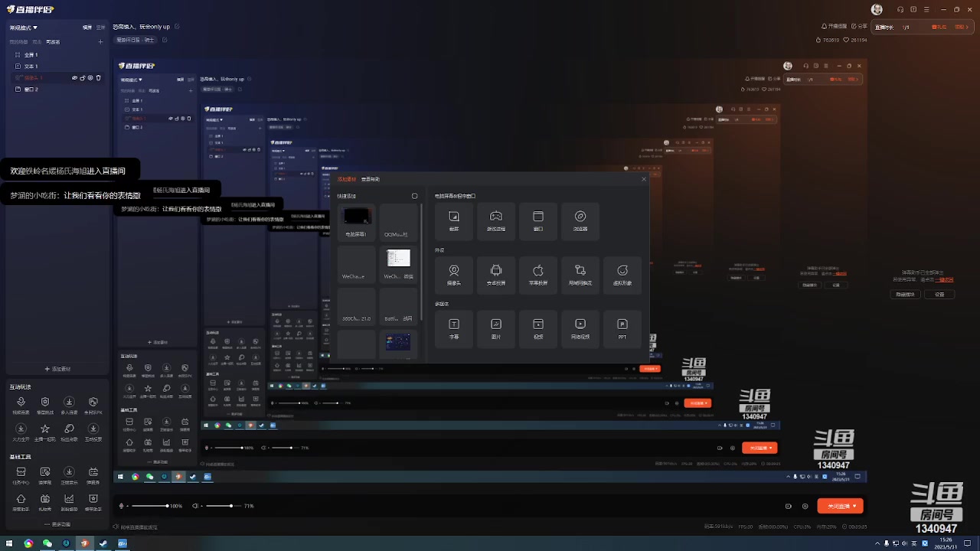Open 互动投票 in outermost left panel
Viewport: 980px width, 551px height.
point(93,432)
